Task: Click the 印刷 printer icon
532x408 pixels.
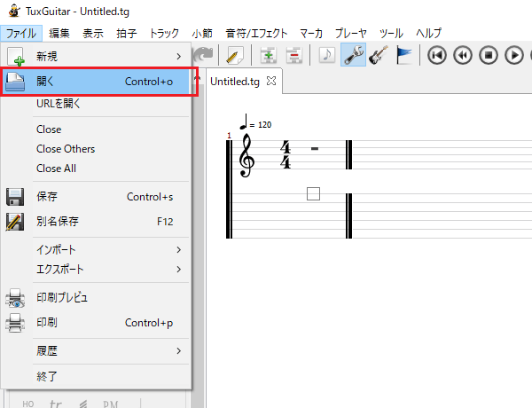Action: 15,323
